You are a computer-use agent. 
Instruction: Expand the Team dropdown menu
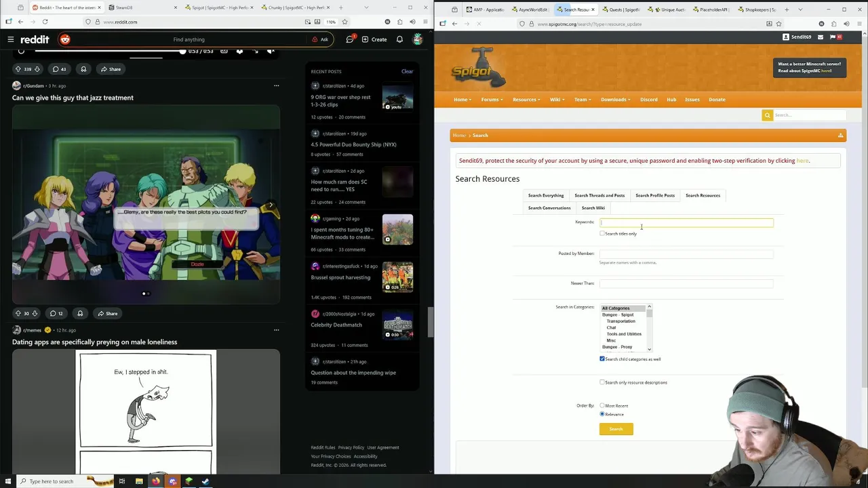[583, 100]
